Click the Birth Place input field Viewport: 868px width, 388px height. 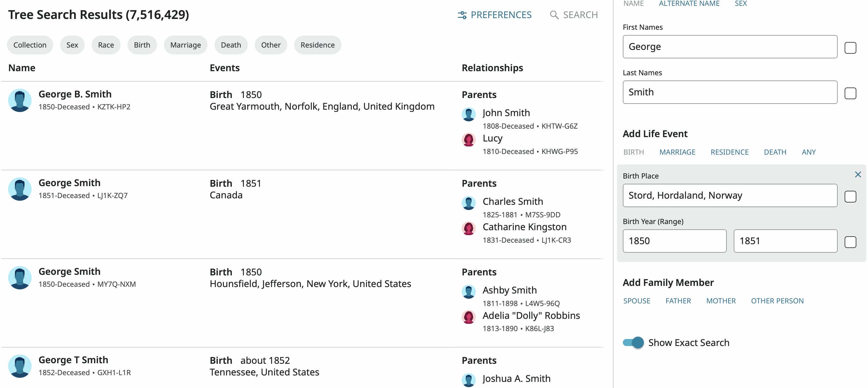coord(729,195)
